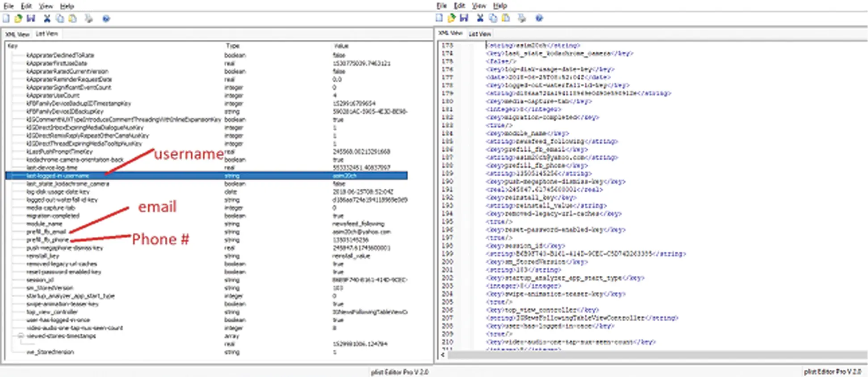868x377 pixels.
Task: Click the Cut scissors icon in left toolbar
Action: point(47,19)
